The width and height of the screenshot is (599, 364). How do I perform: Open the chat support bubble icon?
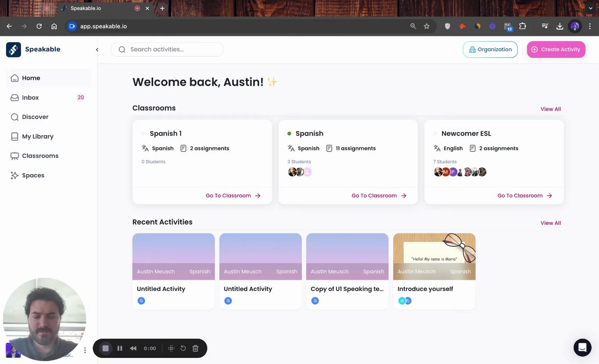[582, 348]
